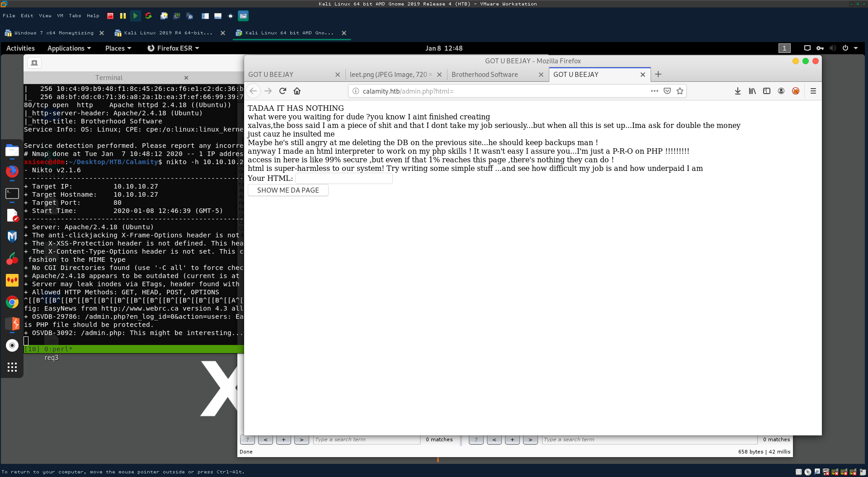Click right Burp search next > button
This screenshot has height=477, width=868.
(x=530, y=439)
